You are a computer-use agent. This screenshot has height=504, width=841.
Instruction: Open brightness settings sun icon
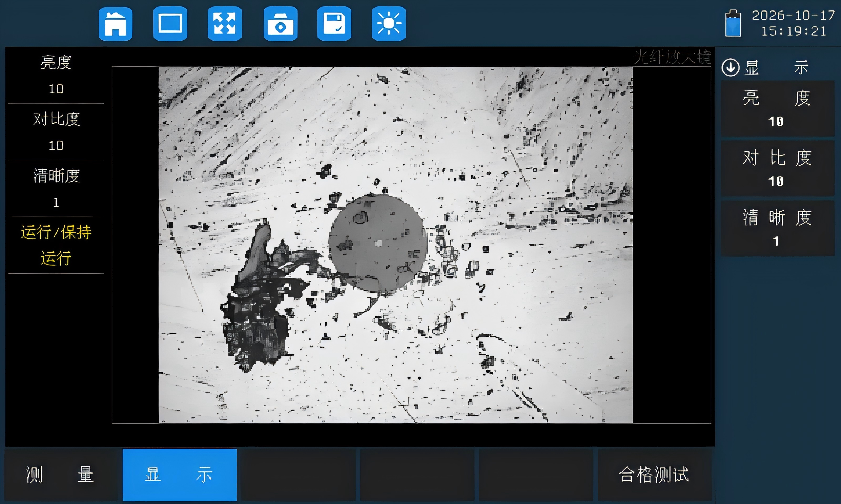(389, 23)
